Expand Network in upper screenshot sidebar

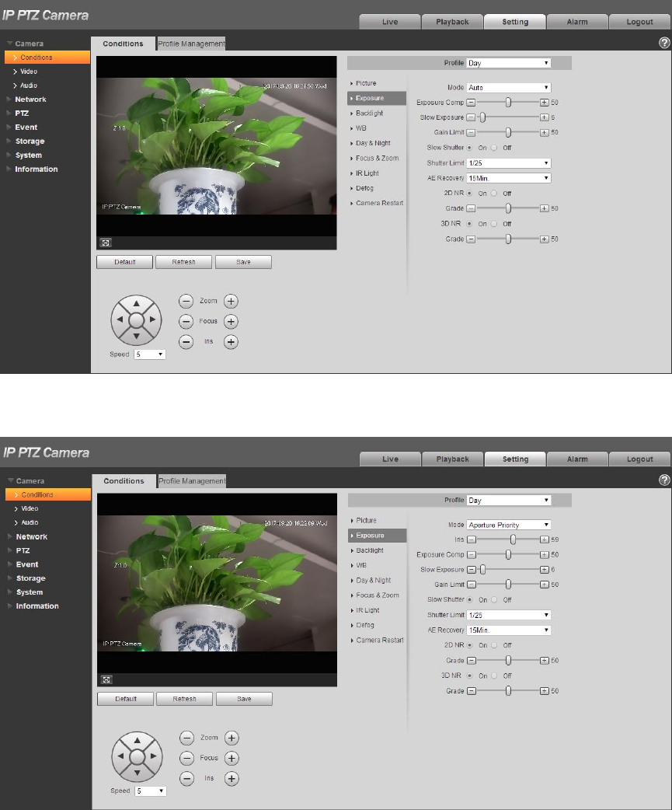30,100
